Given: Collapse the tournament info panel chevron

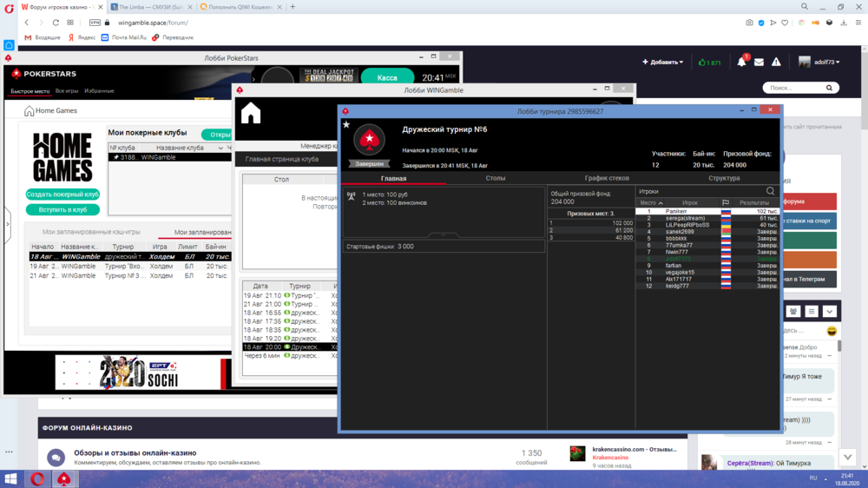Looking at the screenshot, I should [x=443, y=235].
